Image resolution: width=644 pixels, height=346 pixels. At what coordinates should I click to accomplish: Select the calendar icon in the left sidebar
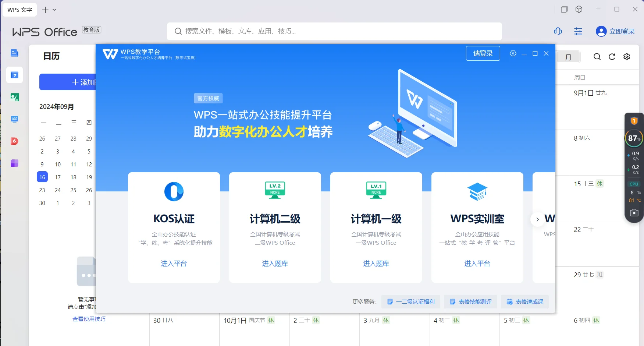(14, 75)
